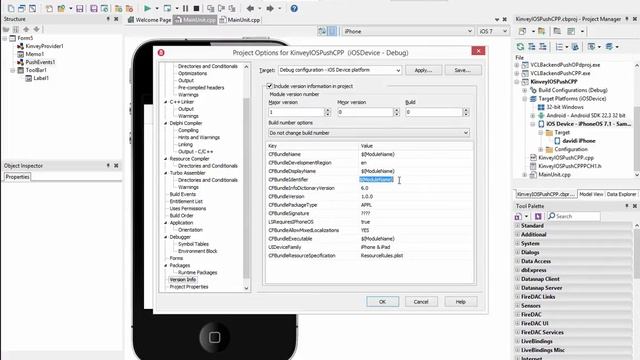Click the CFBundleIdentifier value field
The image size is (640, 360).
(415, 180)
